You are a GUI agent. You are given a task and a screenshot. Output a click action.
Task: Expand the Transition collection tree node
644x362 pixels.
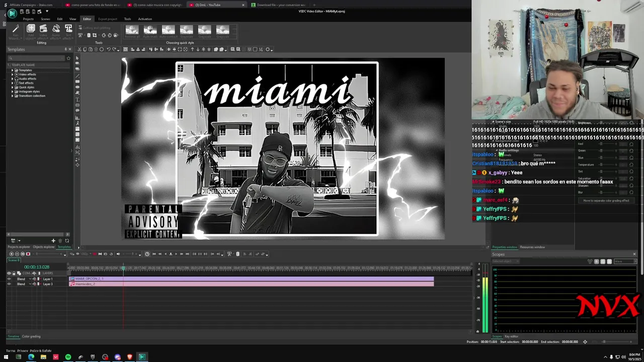(13, 96)
